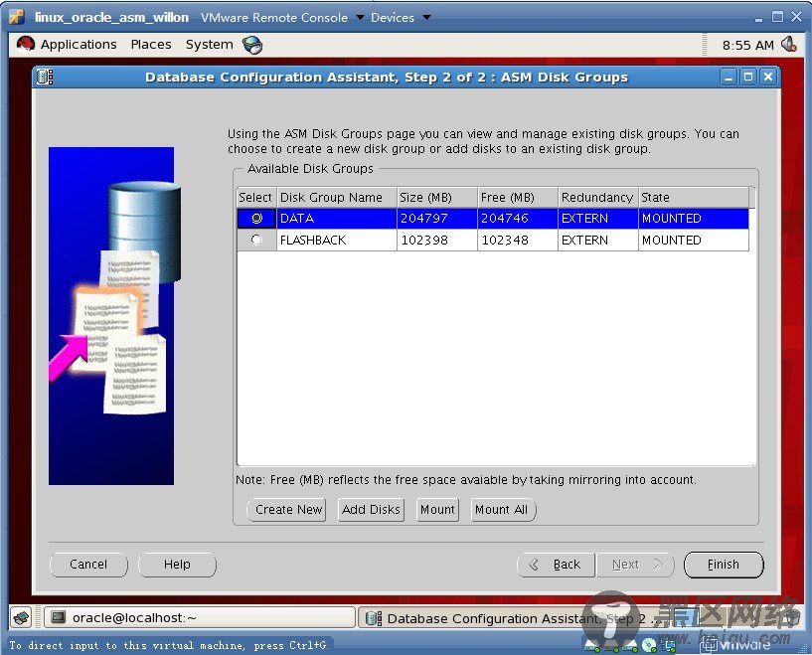The height and width of the screenshot is (655, 812).
Task: Click the Add Disks button
Action: [371, 510]
